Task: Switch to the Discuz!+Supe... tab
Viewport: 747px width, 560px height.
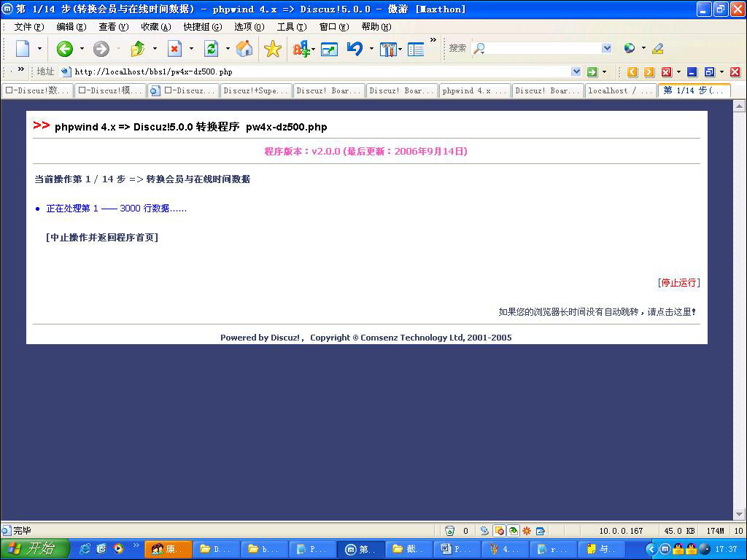Action: [256, 90]
